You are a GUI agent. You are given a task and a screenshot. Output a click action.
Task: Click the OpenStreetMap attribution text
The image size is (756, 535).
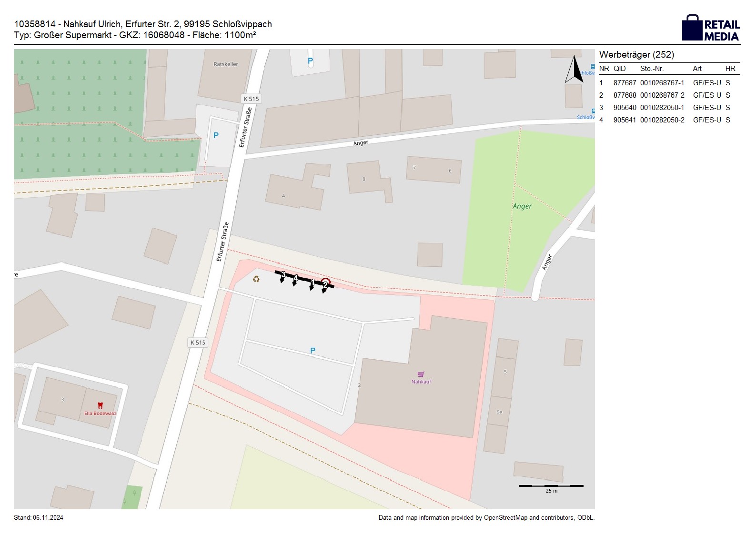coord(486,518)
